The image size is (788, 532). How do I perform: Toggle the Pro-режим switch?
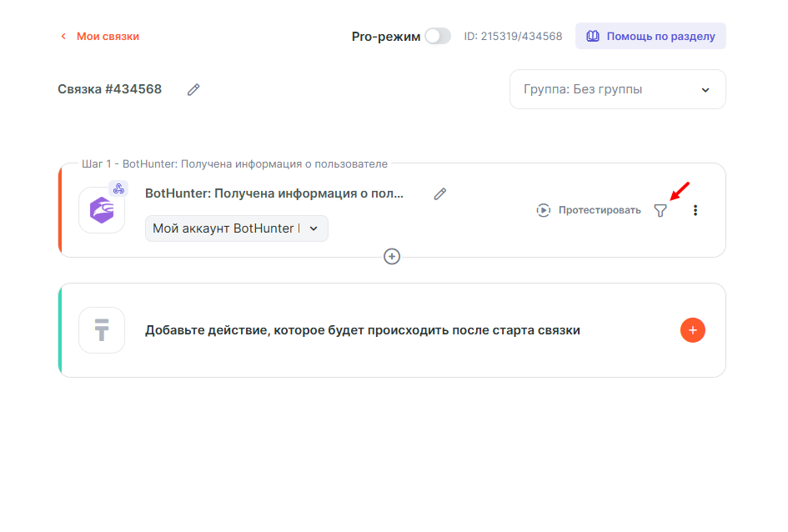click(437, 37)
